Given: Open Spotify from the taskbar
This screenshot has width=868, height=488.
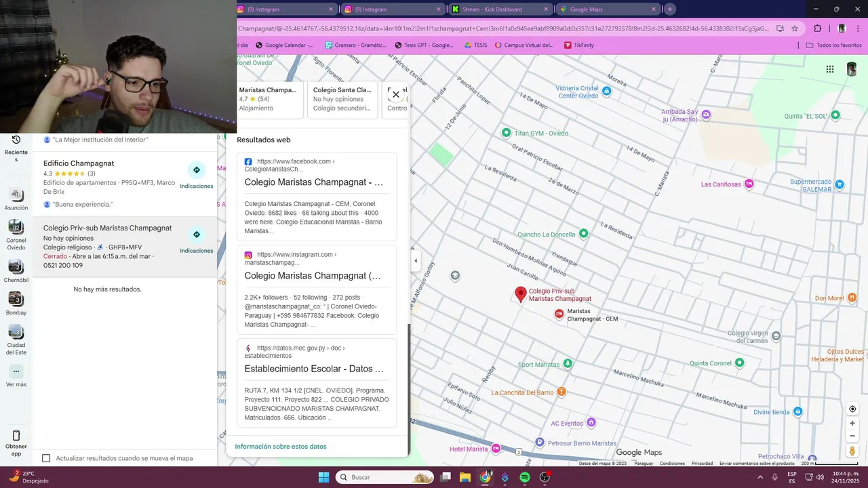Looking at the screenshot, I should [525, 477].
